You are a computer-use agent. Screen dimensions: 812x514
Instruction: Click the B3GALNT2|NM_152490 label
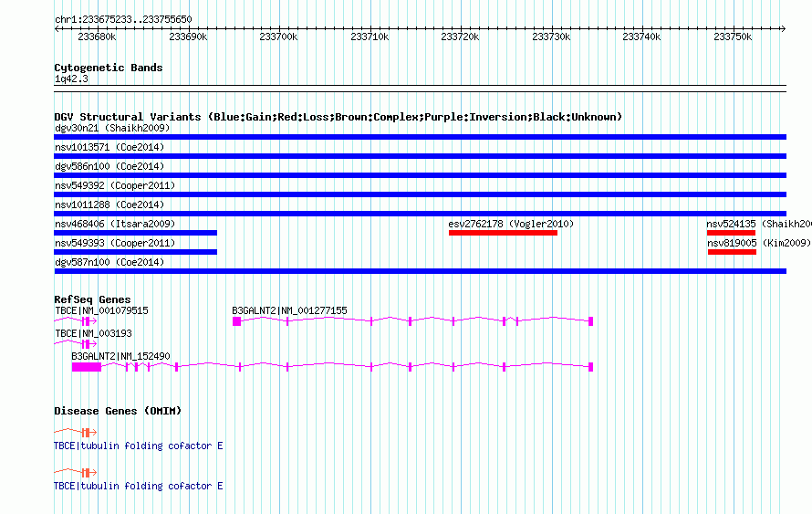[x=120, y=356]
